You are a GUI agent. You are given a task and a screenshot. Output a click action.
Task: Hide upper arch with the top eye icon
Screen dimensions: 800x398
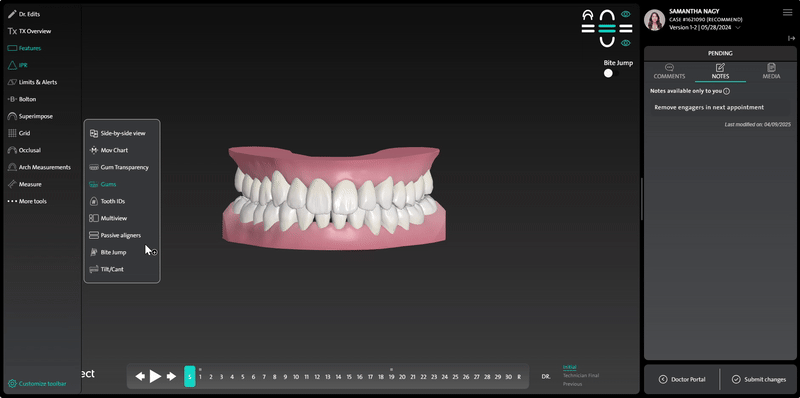pos(626,14)
